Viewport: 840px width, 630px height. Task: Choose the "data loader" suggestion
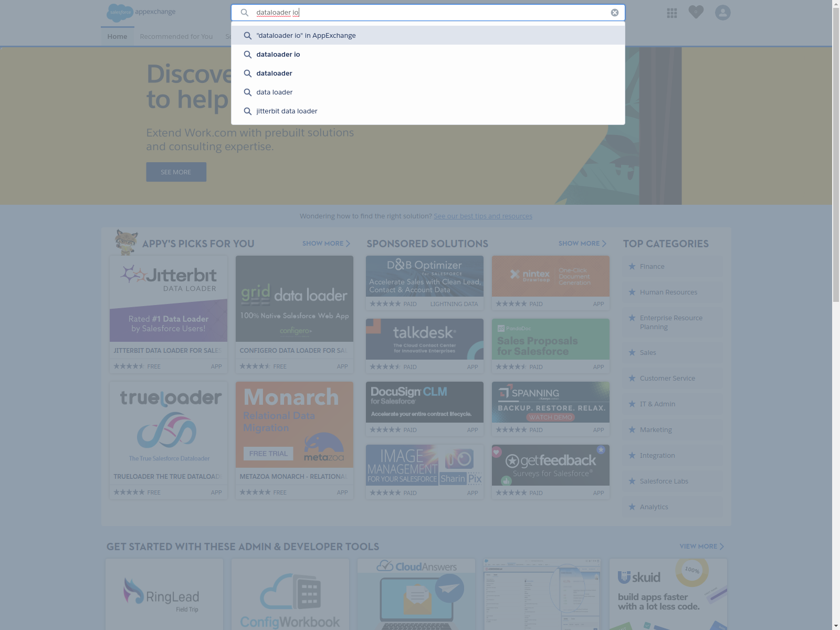tap(428, 92)
